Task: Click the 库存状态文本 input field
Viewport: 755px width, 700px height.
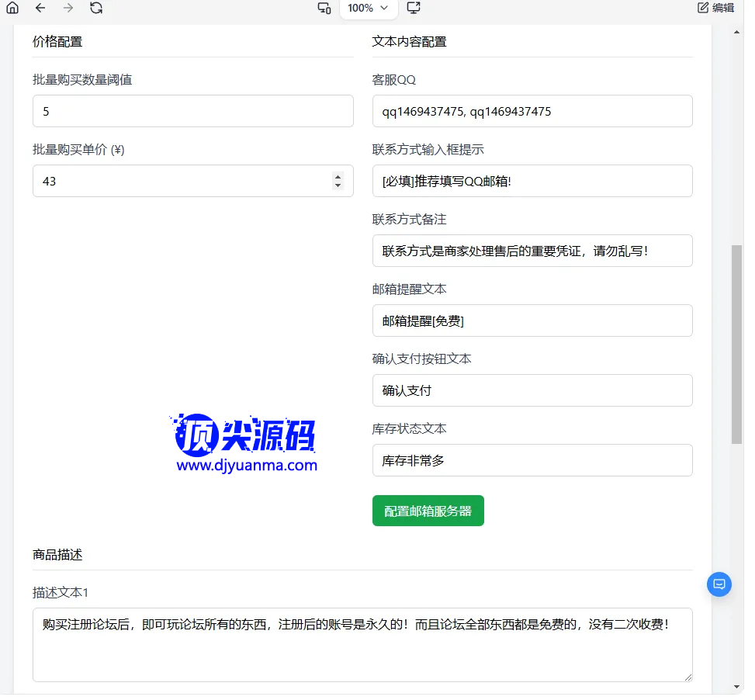Action: click(x=532, y=460)
